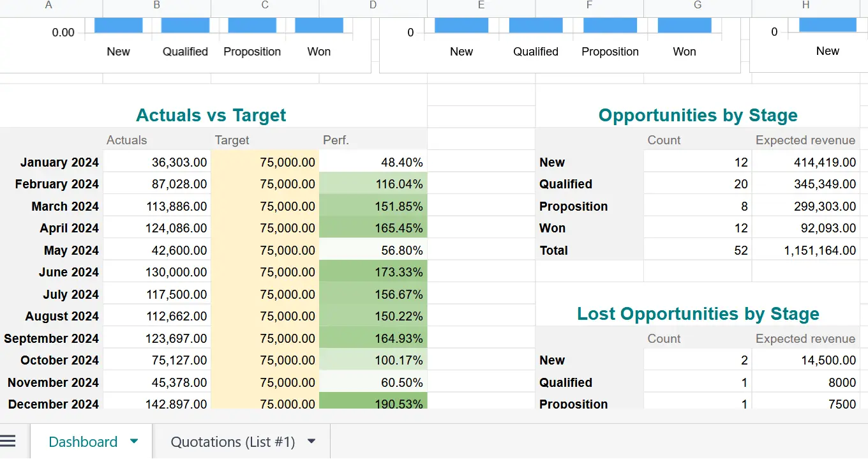
Task: Open the all sheets hamburger menu
Action: [x=8, y=441]
